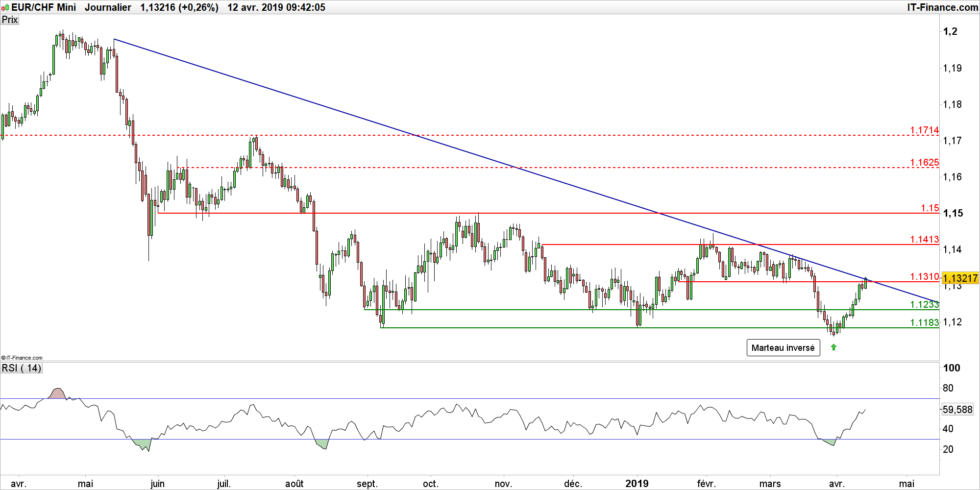Screen dimensions: 980x490
Task: Click the 1.1413 resistance level label
Action: 925,239
